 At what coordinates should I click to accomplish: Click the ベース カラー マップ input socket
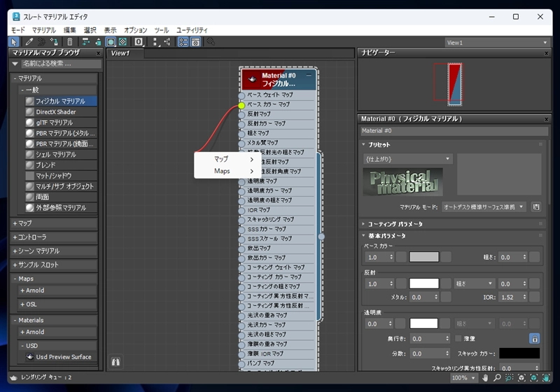(241, 105)
